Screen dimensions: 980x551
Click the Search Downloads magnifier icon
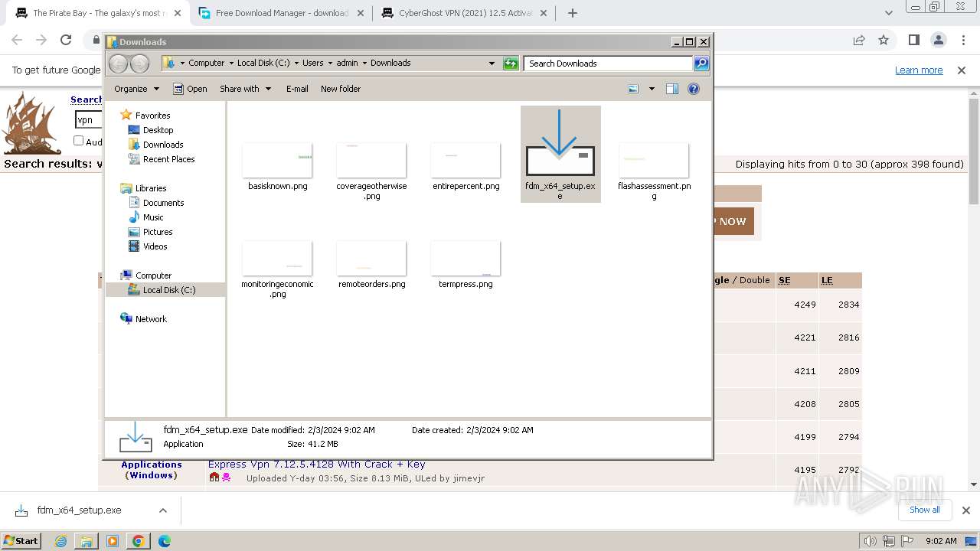(701, 64)
